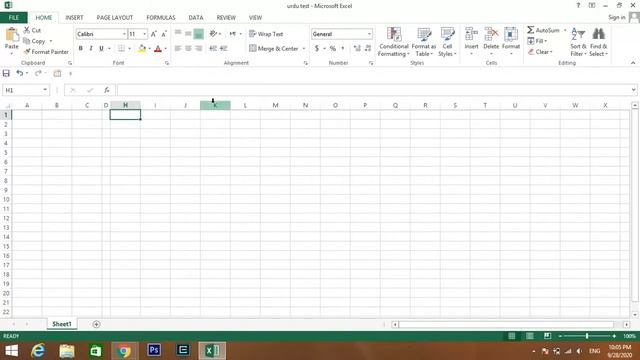Click the Save icon in quick access toolbar
The width and height of the screenshot is (640, 360).
click(6, 73)
